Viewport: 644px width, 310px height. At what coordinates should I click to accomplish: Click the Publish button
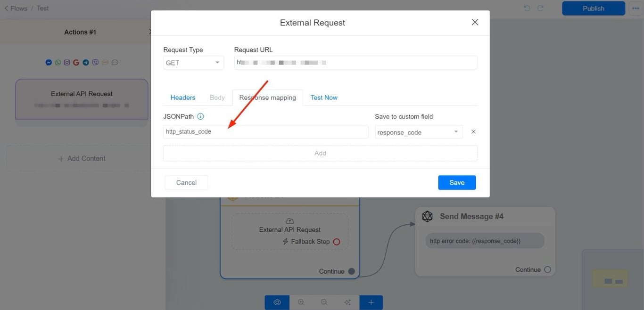pyautogui.click(x=594, y=8)
